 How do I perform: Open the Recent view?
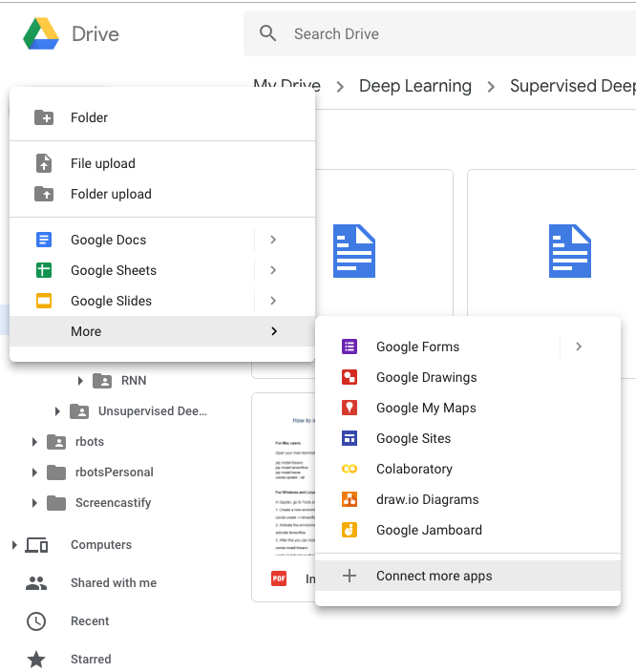[90, 621]
